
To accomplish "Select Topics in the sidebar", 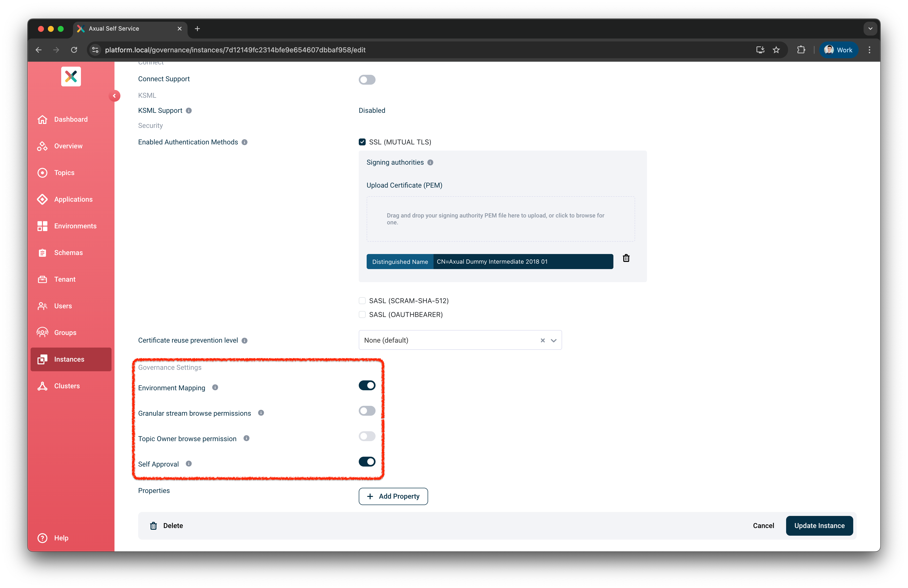I will click(64, 173).
